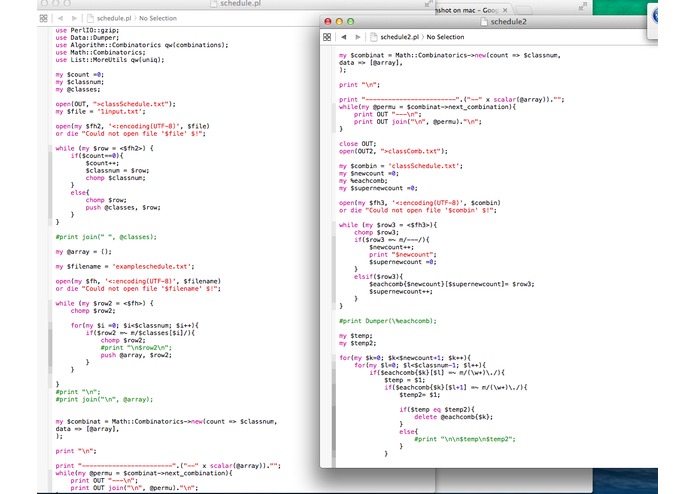Click the 'open(OUT2, ">classComb.txt");' line
695x494 pixels.
(x=394, y=152)
